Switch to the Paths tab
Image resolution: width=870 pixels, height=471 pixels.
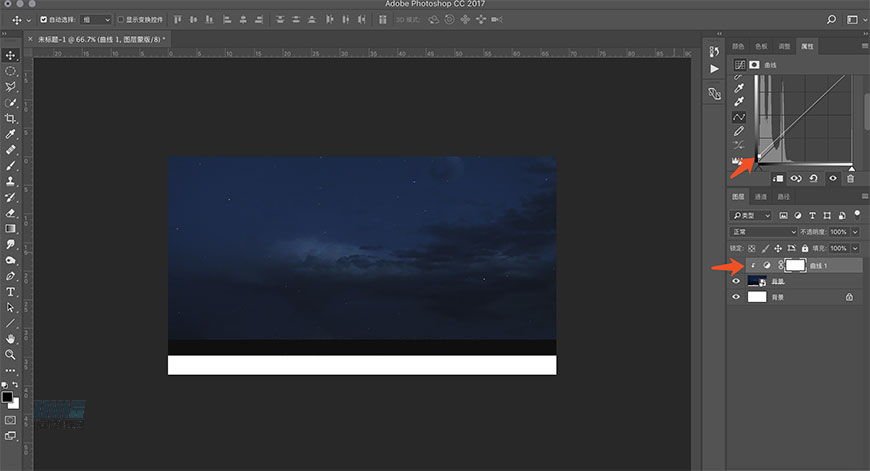click(x=783, y=197)
